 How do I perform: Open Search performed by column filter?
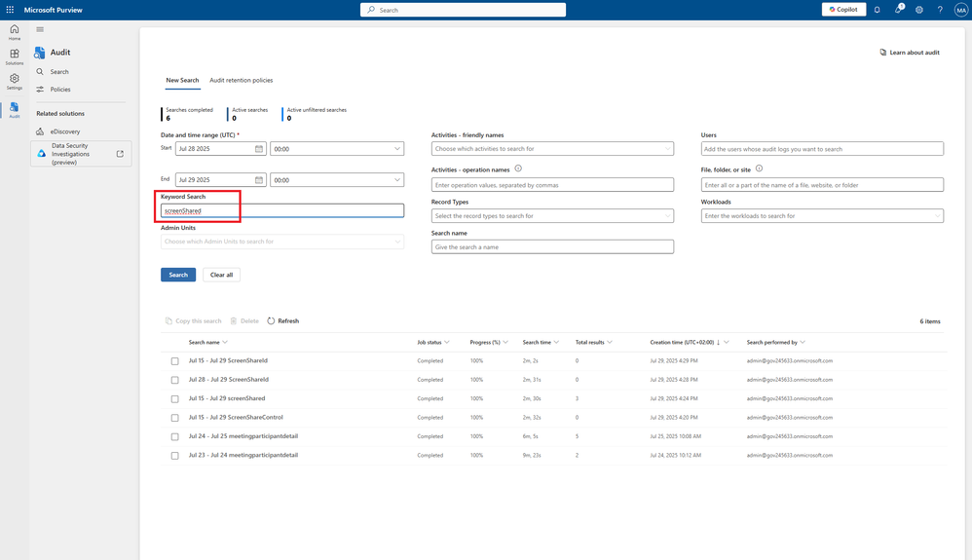click(x=803, y=342)
